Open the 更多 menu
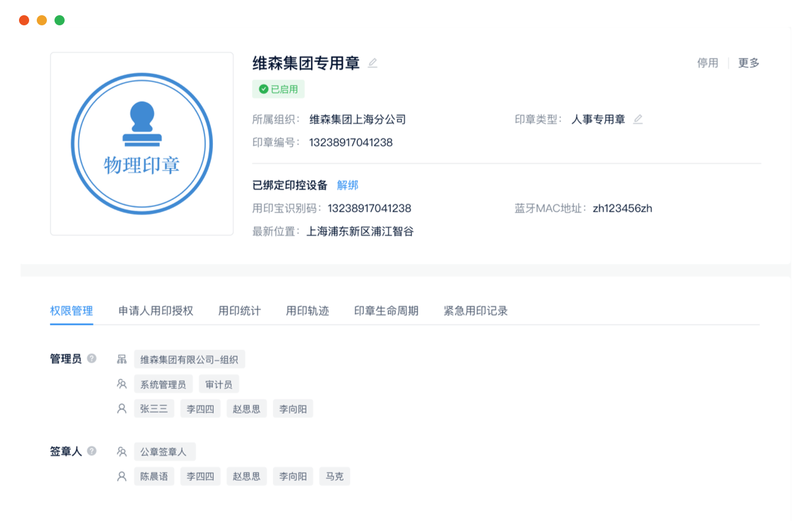 [x=748, y=63]
